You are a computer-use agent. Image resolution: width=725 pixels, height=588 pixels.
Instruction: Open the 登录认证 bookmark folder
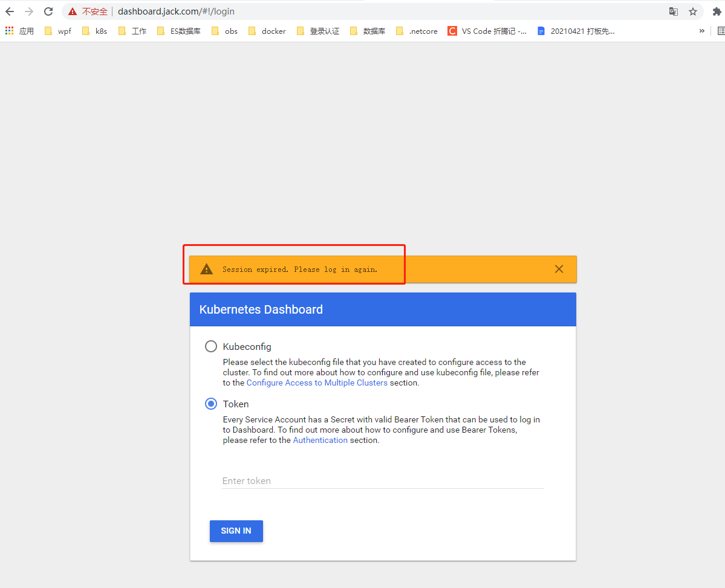[x=317, y=31]
